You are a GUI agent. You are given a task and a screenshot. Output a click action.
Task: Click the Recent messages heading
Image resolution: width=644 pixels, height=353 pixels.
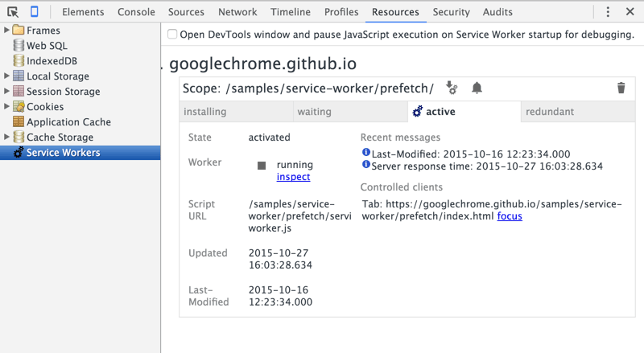pyautogui.click(x=400, y=137)
